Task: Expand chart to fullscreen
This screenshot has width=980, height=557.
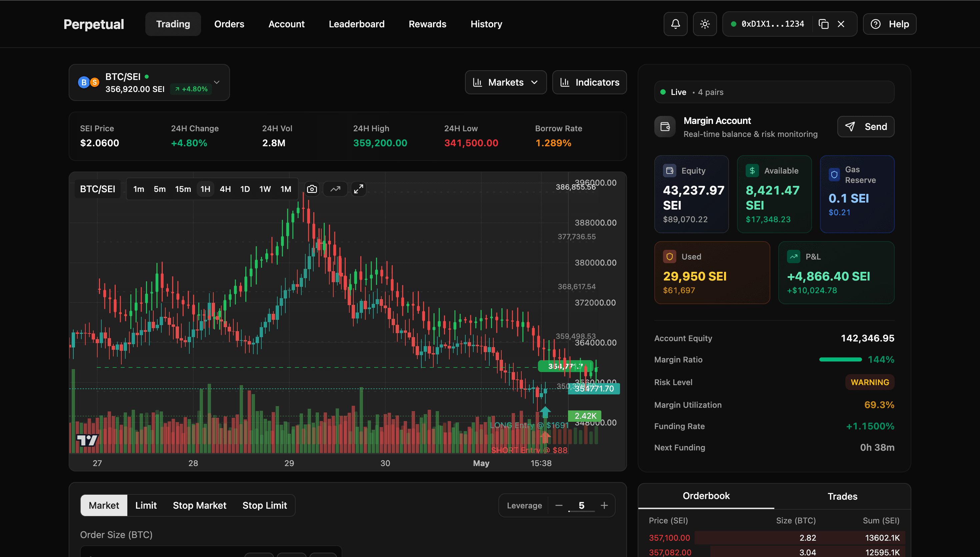Action: pos(359,189)
